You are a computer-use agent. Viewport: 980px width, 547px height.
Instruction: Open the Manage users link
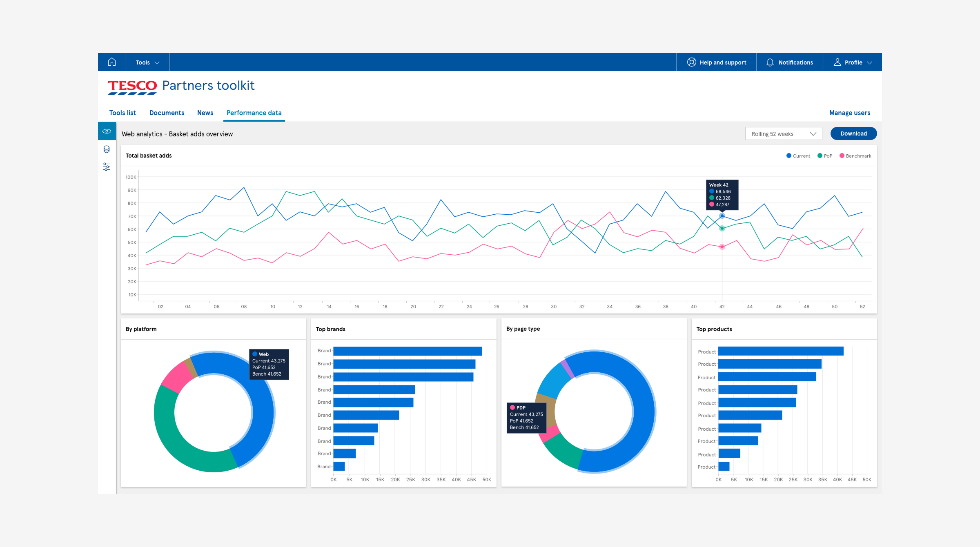pos(849,113)
